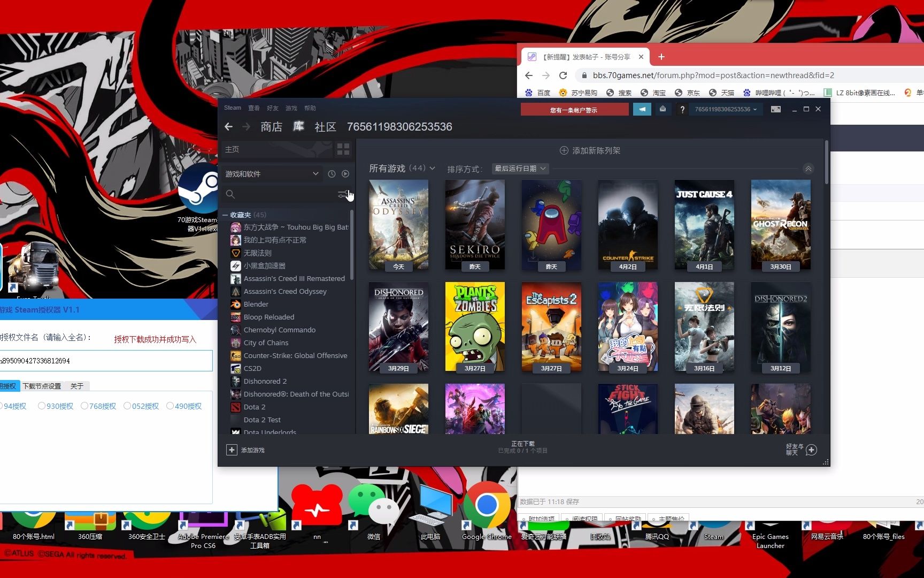Select the 94授权 radio option
Image resolution: width=924 pixels, height=578 pixels.
(13, 406)
